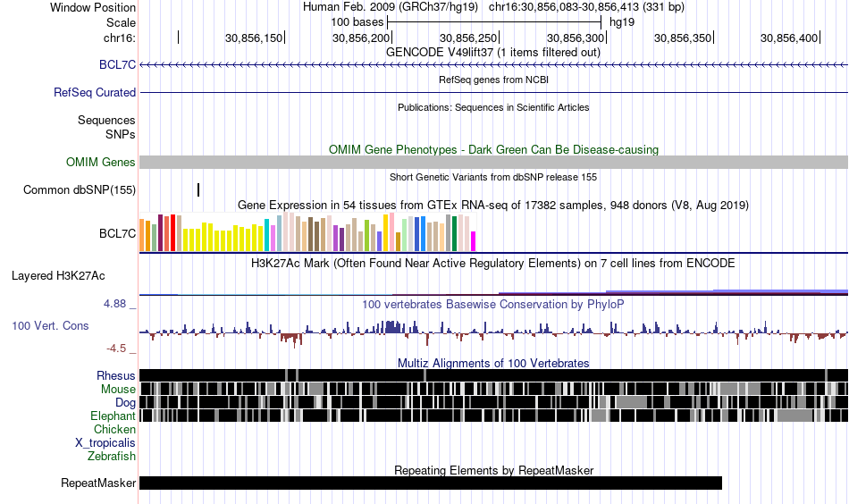
Task: Open the Layered H3K27Ac track label
Action: point(58,276)
